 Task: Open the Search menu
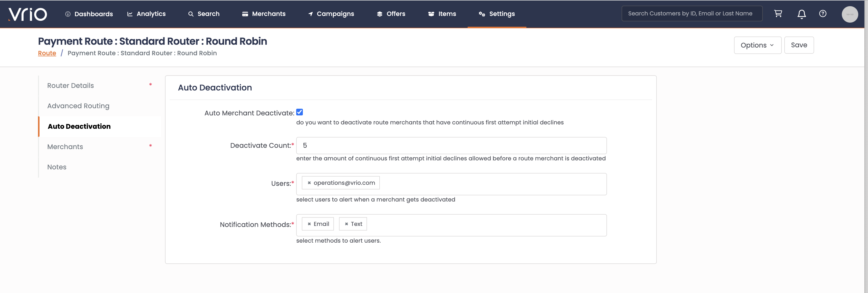[x=204, y=14]
